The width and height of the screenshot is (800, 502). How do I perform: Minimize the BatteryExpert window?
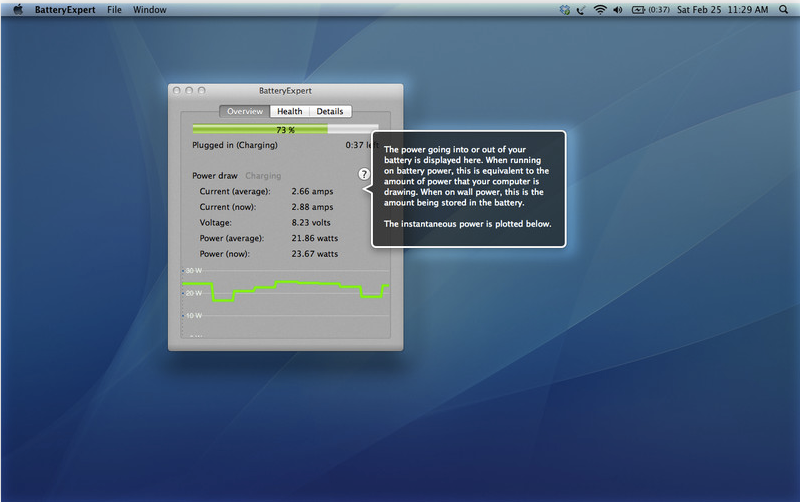189,90
